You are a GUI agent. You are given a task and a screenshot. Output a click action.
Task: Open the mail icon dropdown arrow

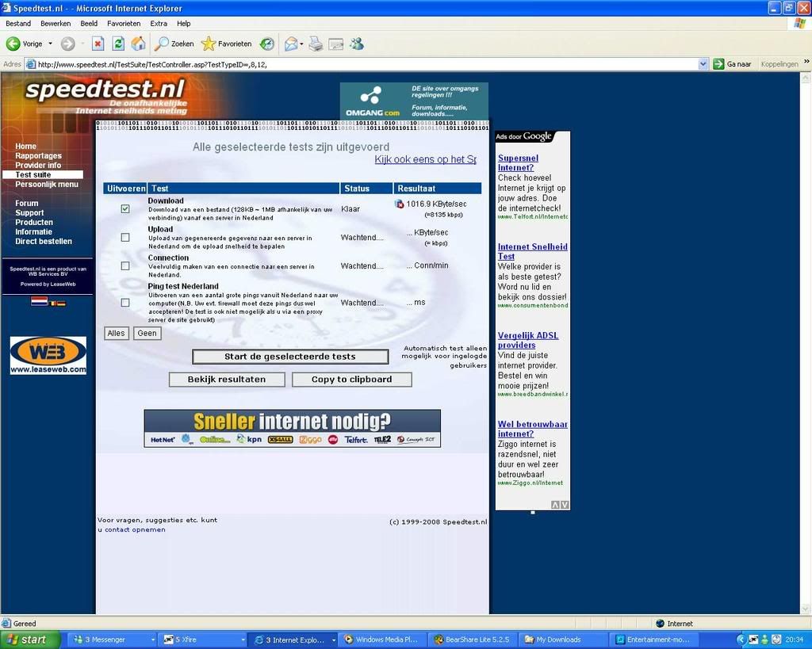(x=301, y=44)
